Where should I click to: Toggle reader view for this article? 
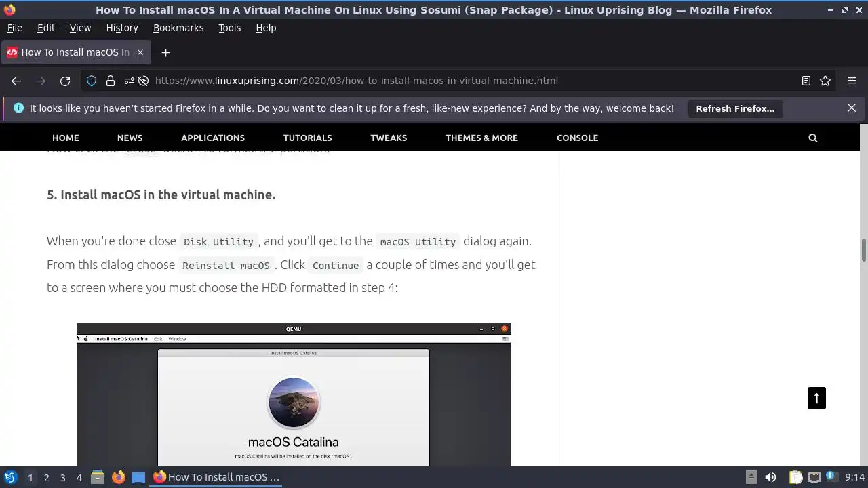pos(806,81)
